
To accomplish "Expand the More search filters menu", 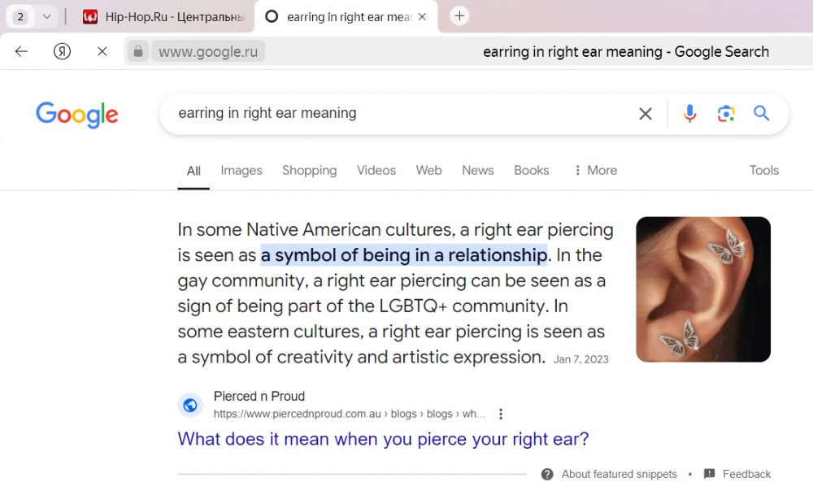I will [596, 170].
